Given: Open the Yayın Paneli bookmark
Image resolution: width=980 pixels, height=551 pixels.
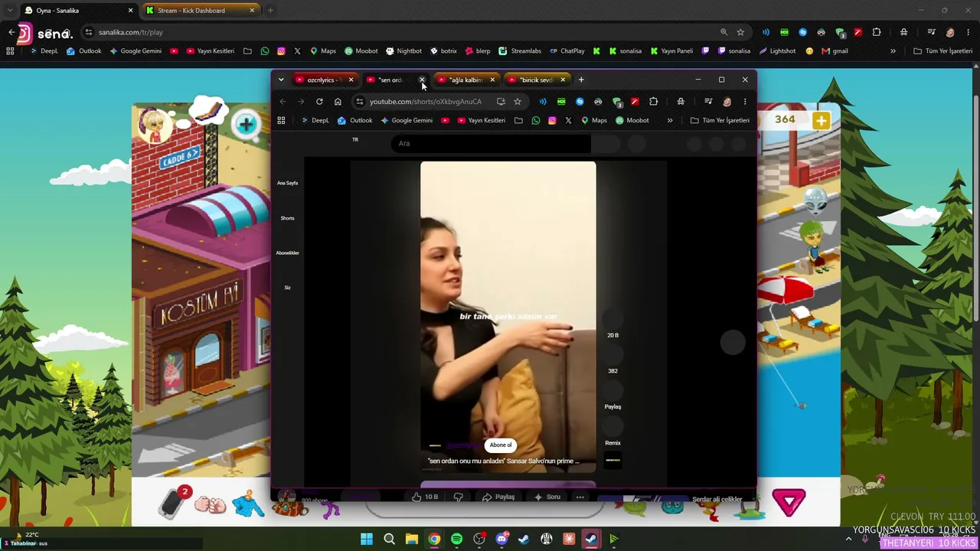Looking at the screenshot, I should [x=671, y=51].
